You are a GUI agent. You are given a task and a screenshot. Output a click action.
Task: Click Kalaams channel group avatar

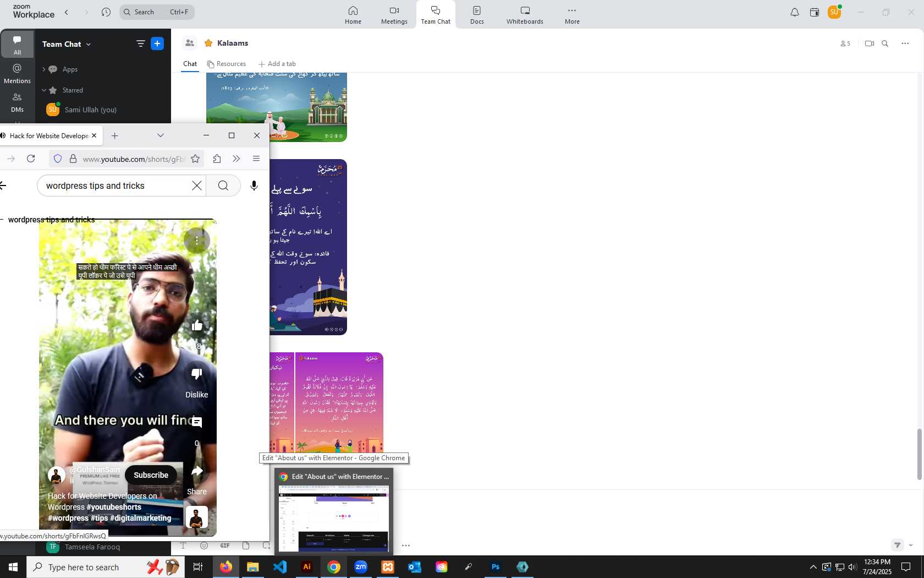point(190,43)
